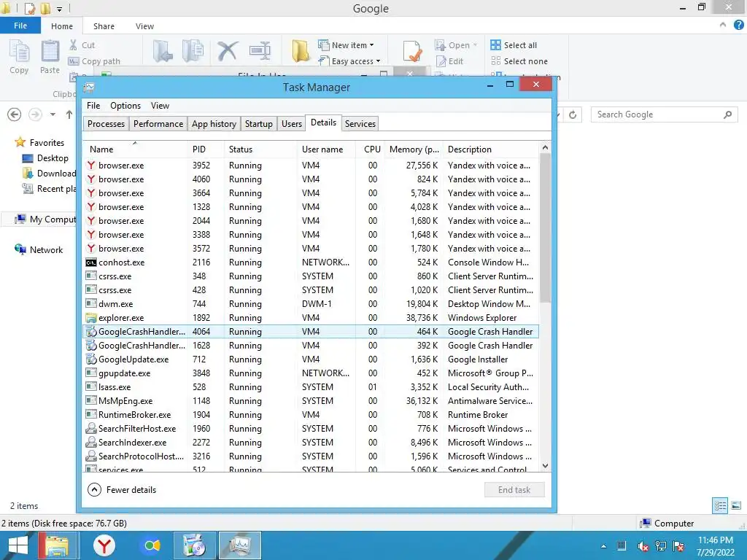Viewport: 747px width, 560px height.
Task: Click the New folder icon in ribbon
Action: coord(301,51)
